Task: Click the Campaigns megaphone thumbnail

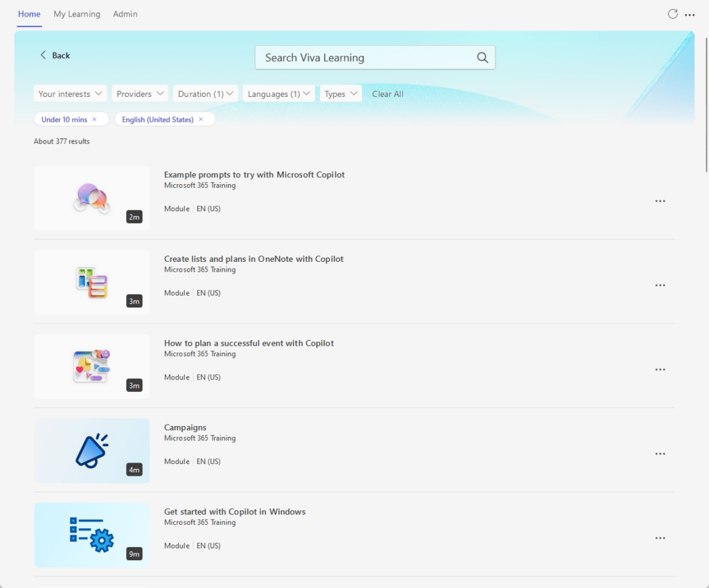Action: click(92, 451)
